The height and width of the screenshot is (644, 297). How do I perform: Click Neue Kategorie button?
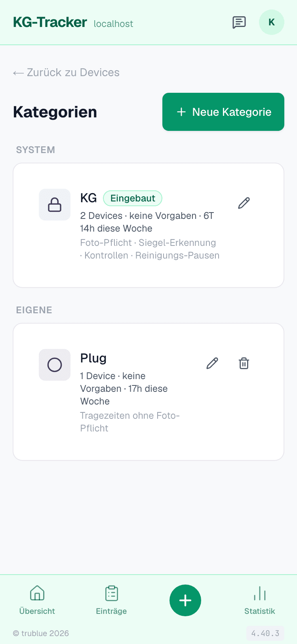click(x=223, y=112)
